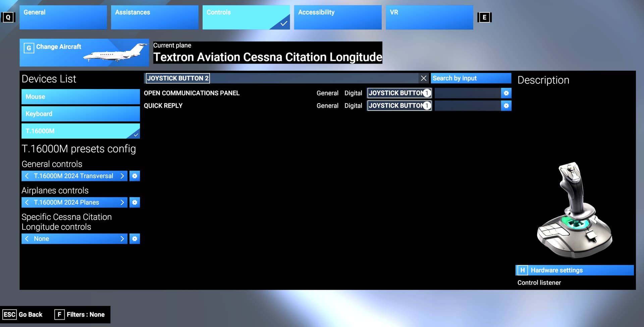Previous preset arrow for Airplanes controls
The width and height of the screenshot is (644, 327).
[x=27, y=202]
